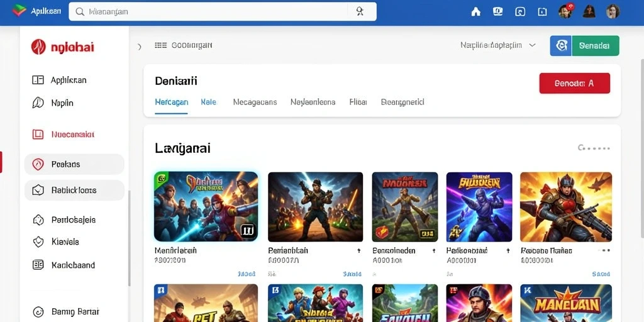Viewport: 644px width, 322px height.
Task: Click the Napiin sidebar icon
Action: click(38, 103)
